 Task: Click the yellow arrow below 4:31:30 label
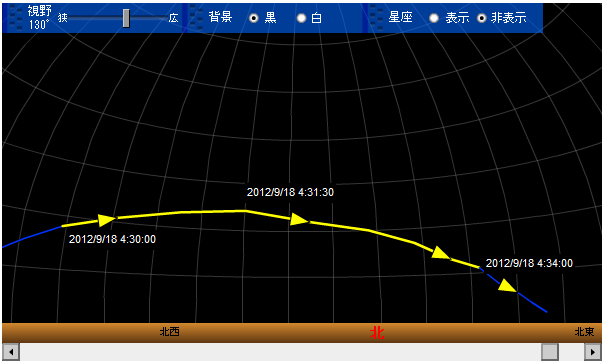(x=299, y=219)
